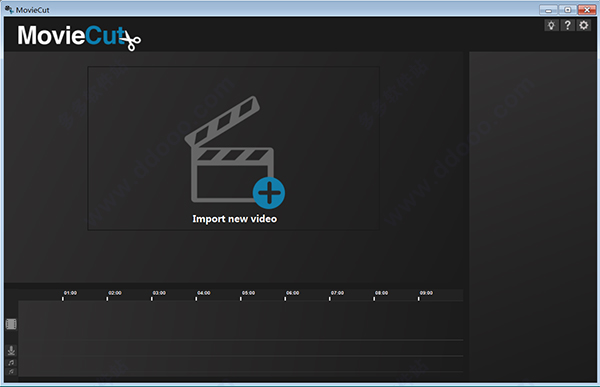The image size is (600, 387).
Task: Jump to 03:00 on the timeline
Action: 159,293
